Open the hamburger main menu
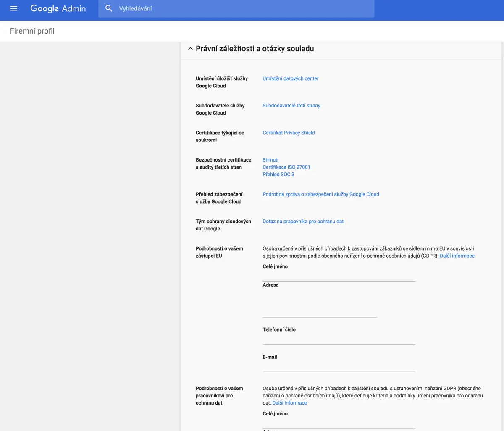This screenshot has height=431, width=504. [14, 8]
